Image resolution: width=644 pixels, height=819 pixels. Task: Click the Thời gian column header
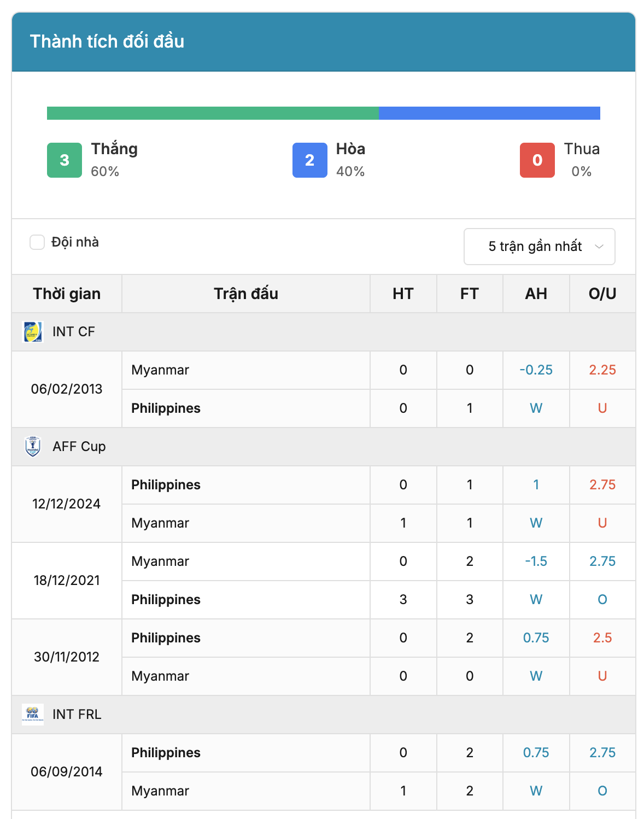click(67, 294)
